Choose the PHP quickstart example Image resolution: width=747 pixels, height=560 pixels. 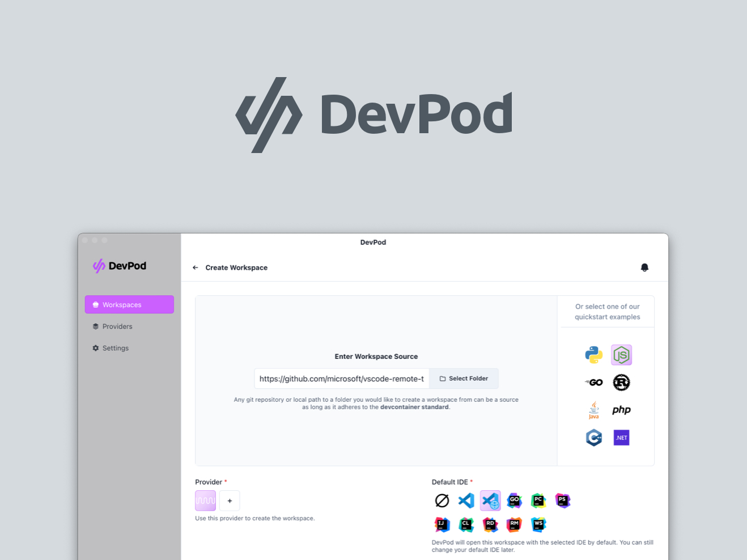point(621,410)
